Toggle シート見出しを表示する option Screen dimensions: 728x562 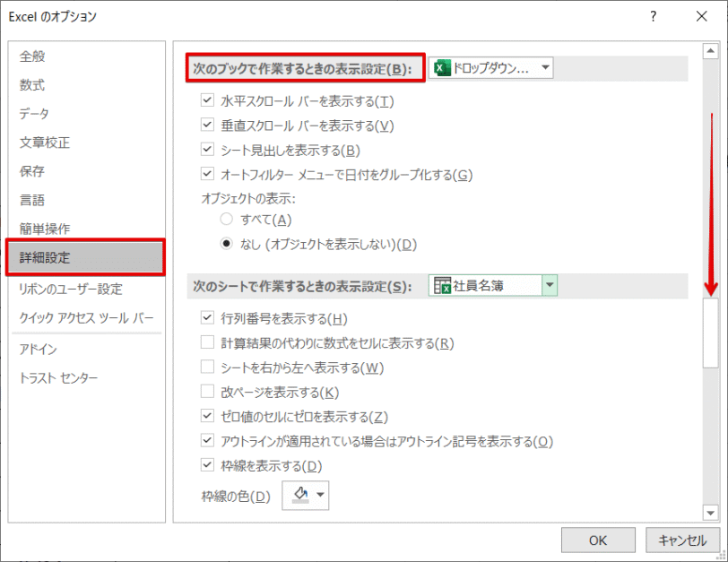[208, 150]
